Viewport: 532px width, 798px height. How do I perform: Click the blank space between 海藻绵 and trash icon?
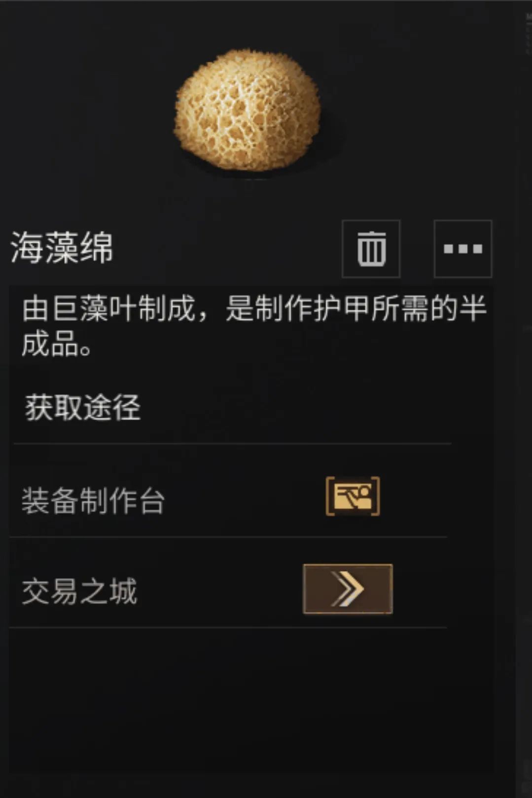pos(227,249)
